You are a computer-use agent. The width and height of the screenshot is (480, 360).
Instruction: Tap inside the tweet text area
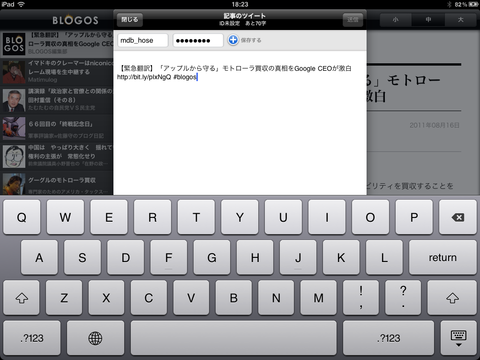tap(240, 123)
